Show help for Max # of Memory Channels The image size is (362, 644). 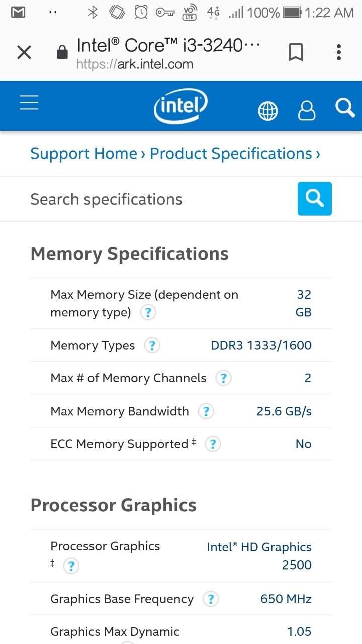point(223,378)
